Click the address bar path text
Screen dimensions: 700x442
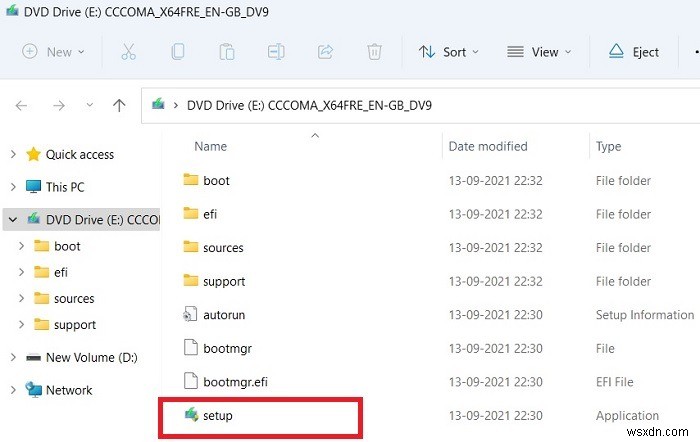click(x=309, y=105)
